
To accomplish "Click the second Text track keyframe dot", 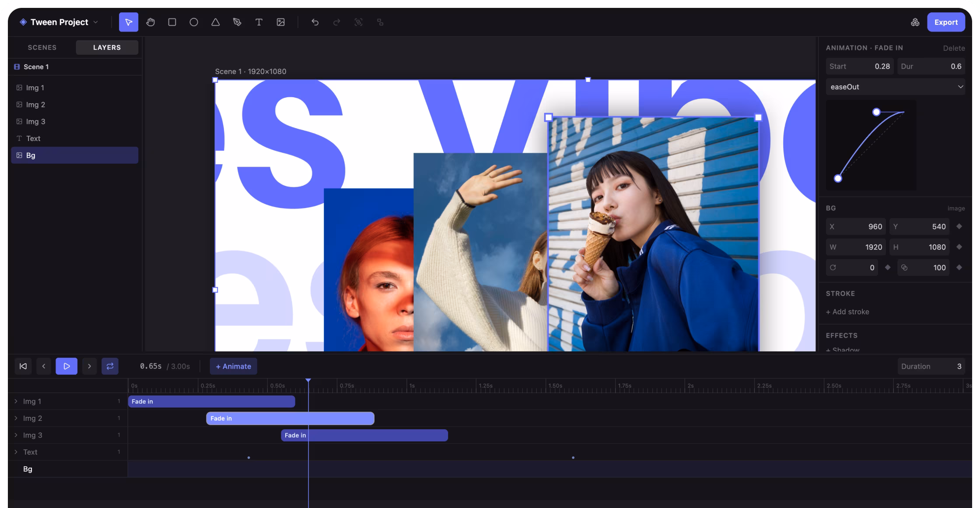I will click(573, 458).
